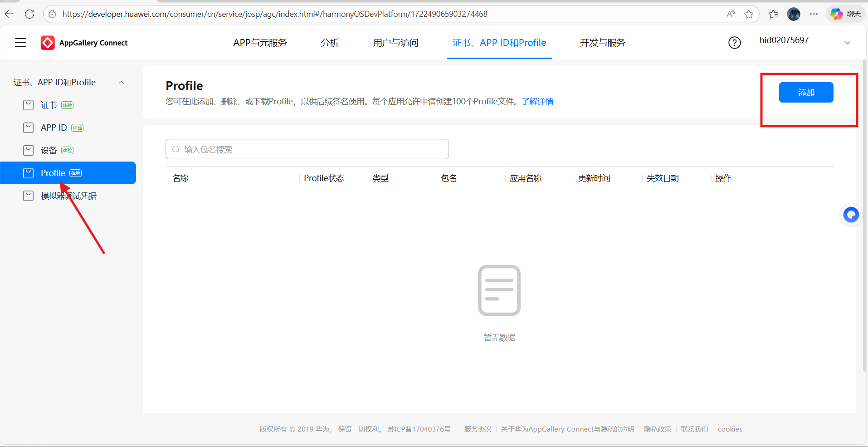Switch to the 分析 tab

[330, 42]
